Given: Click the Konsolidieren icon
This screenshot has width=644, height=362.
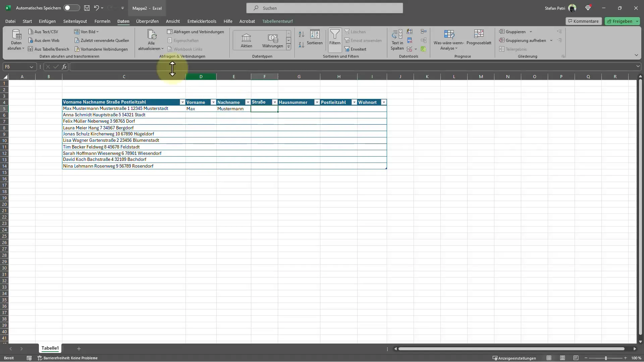Looking at the screenshot, I should click(424, 32).
